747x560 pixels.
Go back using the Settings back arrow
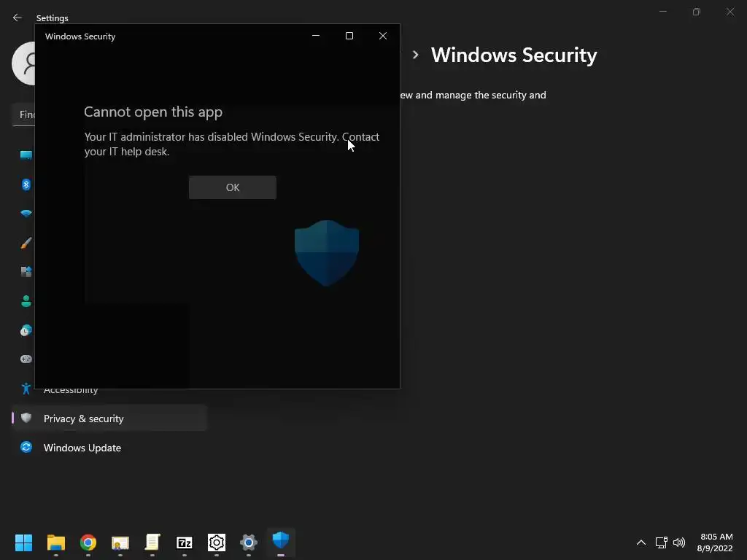(x=18, y=17)
